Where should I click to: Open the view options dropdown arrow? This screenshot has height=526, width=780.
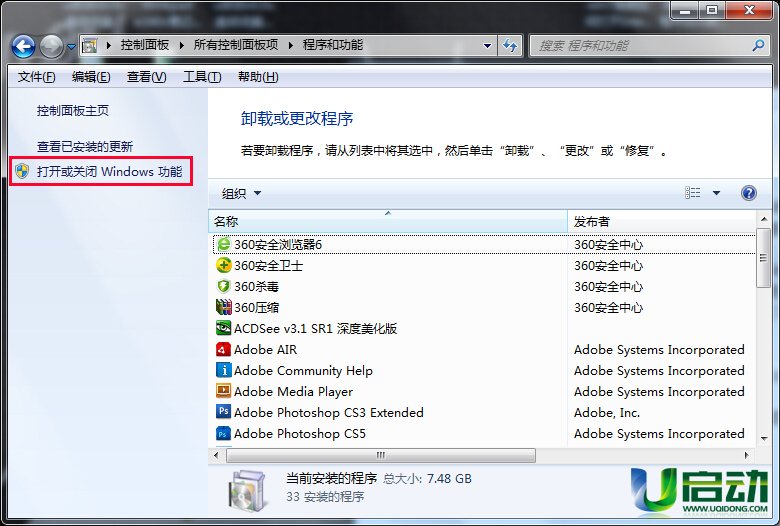coord(716,193)
